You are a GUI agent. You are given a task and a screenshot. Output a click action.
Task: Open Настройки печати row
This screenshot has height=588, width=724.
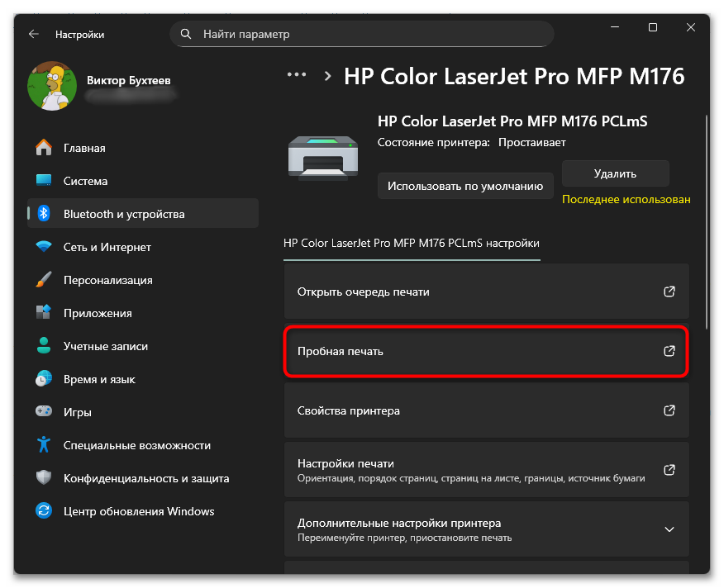(x=486, y=470)
